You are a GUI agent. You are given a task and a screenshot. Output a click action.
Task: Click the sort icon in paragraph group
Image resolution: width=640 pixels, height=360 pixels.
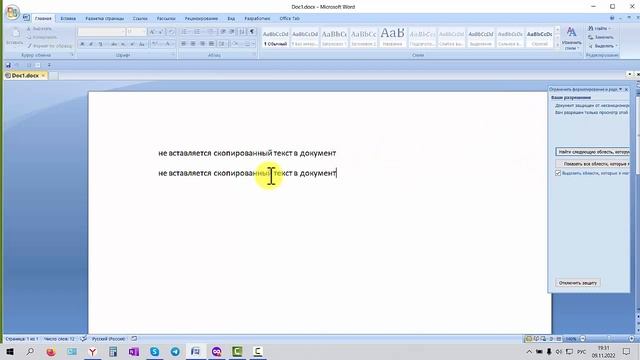pyautogui.click(x=242, y=32)
